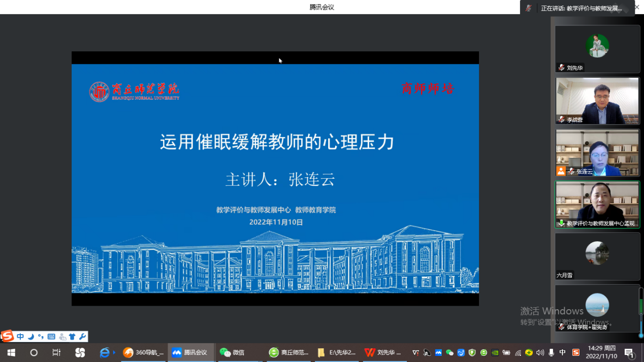Open the Windows notification center
Viewport: 644px width, 362px height.
click(x=629, y=352)
